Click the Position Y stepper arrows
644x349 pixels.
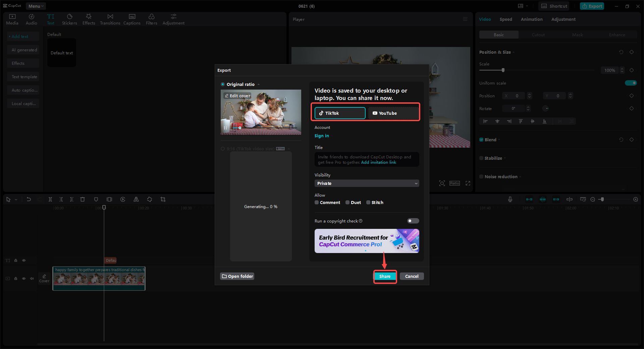pos(571,96)
